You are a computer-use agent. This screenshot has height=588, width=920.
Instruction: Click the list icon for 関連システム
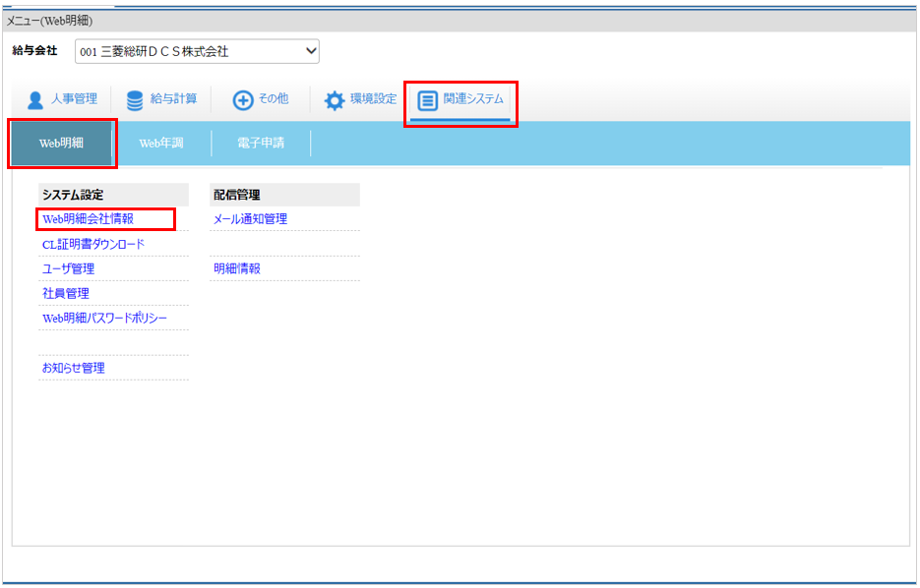pos(428,100)
